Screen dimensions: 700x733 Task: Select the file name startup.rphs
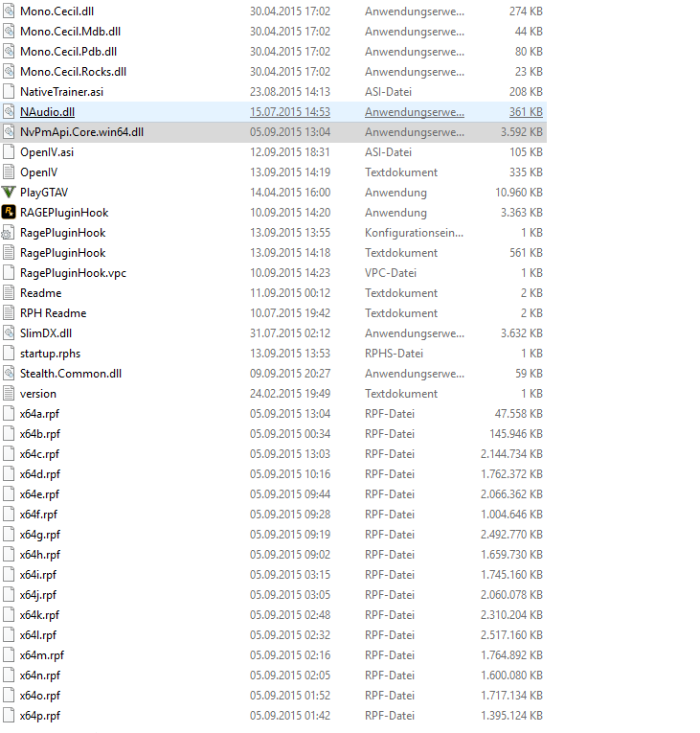(50, 353)
